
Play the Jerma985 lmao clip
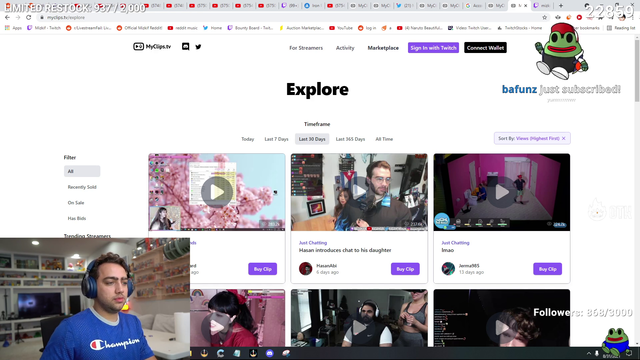[502, 192]
